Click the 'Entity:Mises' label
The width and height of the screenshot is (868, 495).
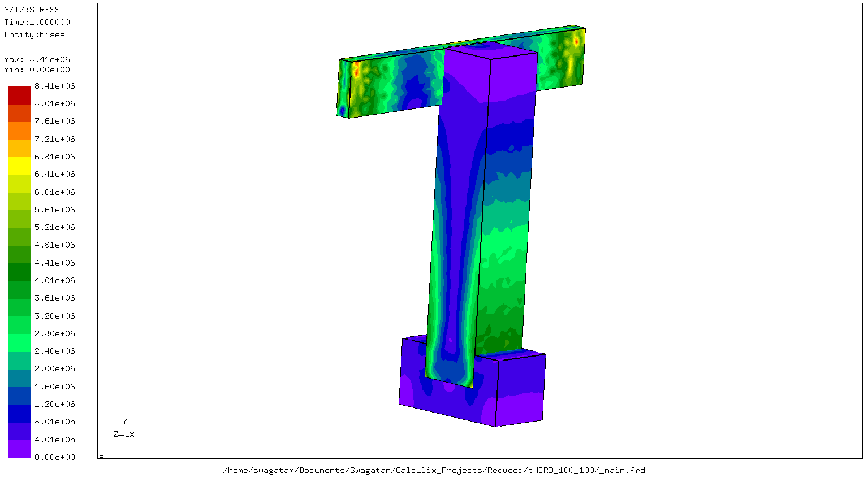click(x=34, y=34)
